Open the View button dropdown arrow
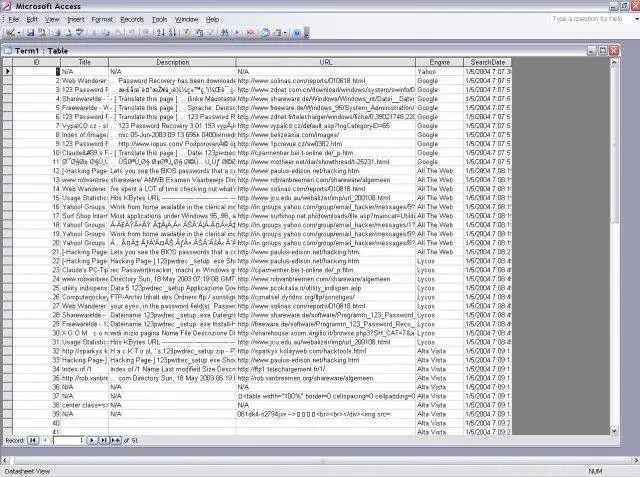The width and height of the screenshot is (640, 477). coord(19,33)
